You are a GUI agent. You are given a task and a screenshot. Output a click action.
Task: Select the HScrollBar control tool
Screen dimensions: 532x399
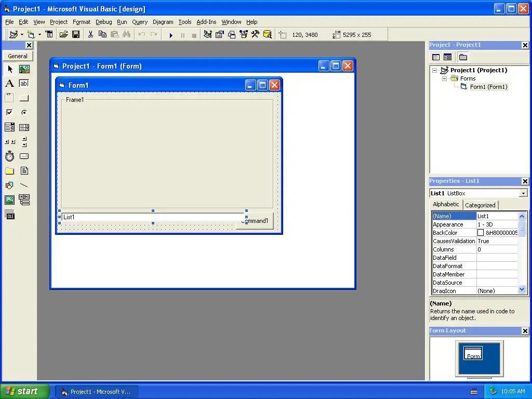[10, 142]
